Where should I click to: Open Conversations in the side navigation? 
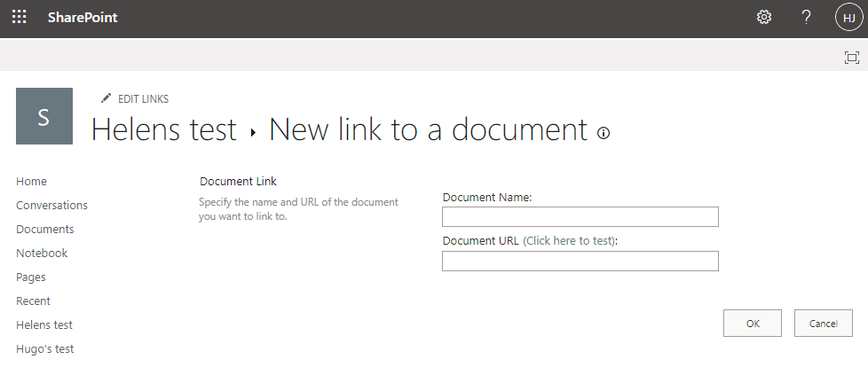pos(51,205)
